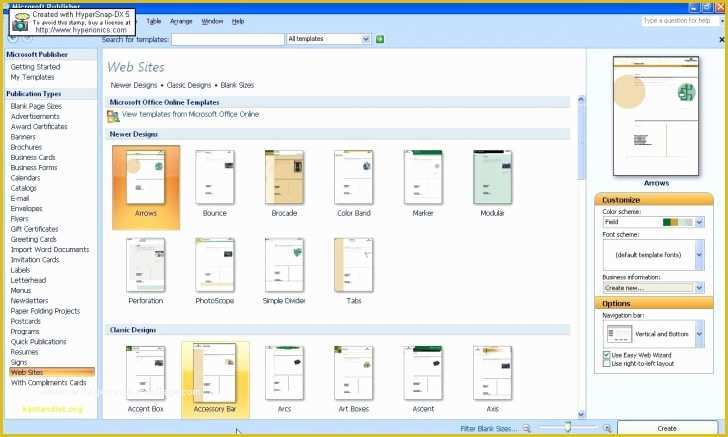The width and height of the screenshot is (728, 437).
Task: Pick the Axis classic design
Action: 493,373
